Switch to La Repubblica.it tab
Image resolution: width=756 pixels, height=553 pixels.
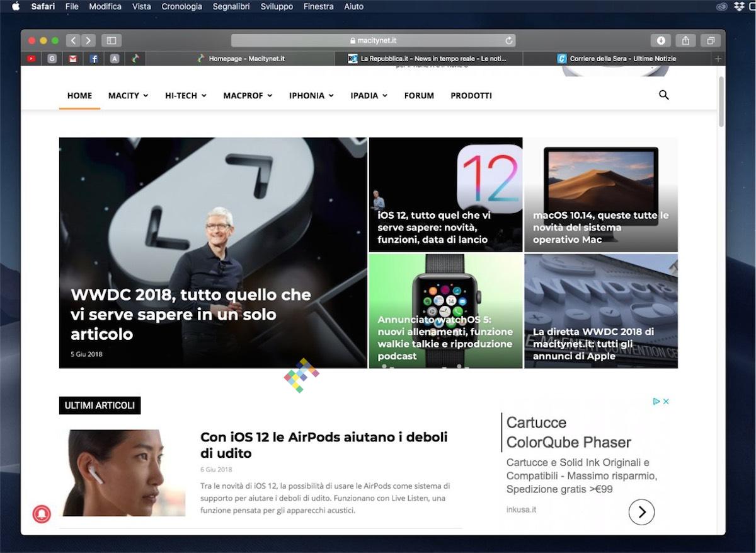click(428, 59)
